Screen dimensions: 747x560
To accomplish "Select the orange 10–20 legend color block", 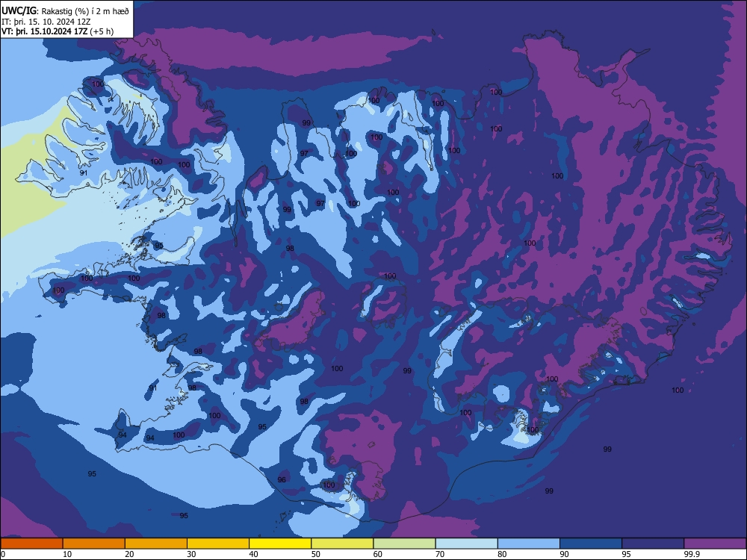I will 94,544.
